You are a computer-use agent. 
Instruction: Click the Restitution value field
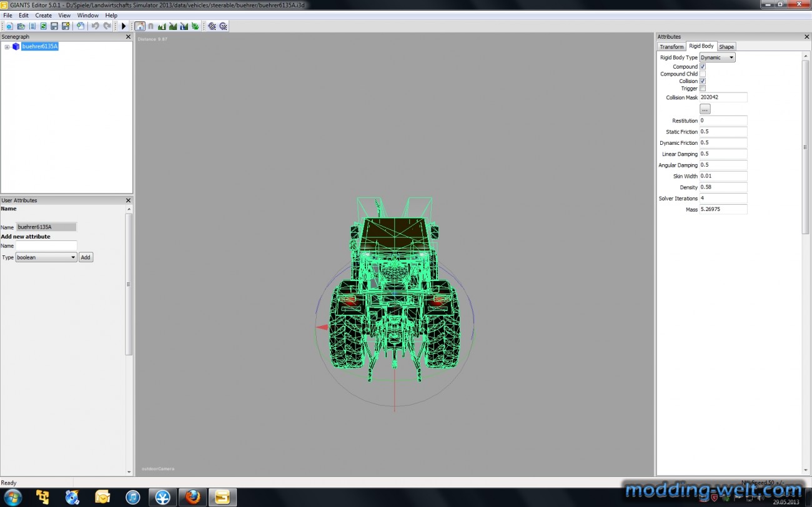[723, 121]
